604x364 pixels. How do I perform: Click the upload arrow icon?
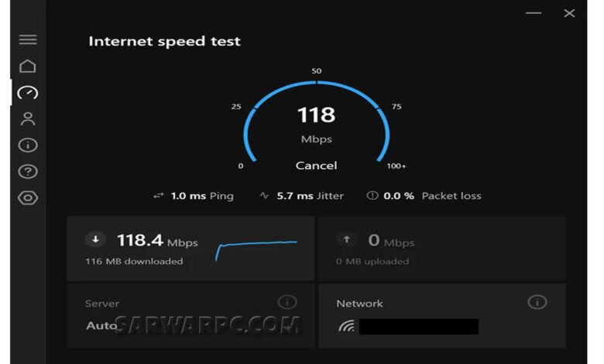click(x=347, y=239)
